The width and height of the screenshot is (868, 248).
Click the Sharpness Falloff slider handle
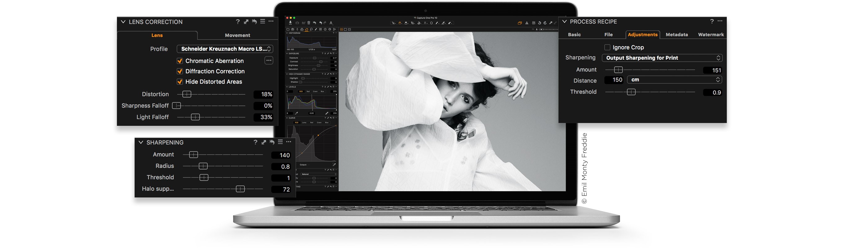pyautogui.click(x=177, y=106)
